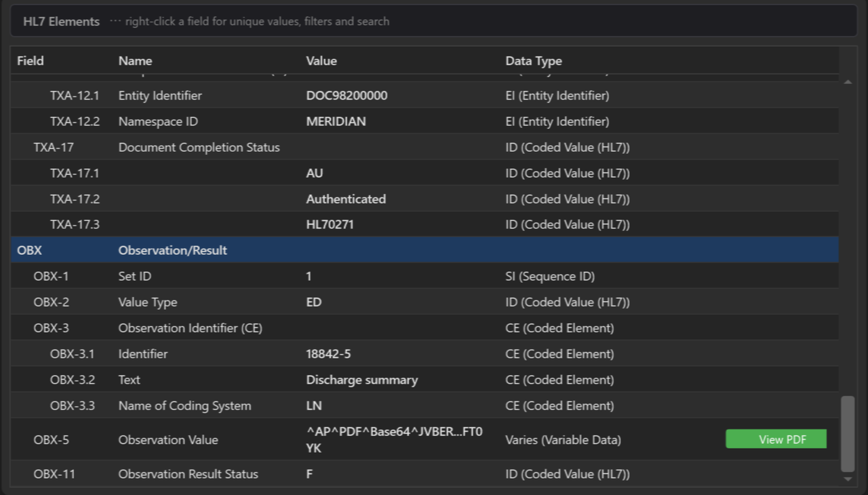Viewport: 868px width, 495px height.
Task: Click the LN coding system value
Action: (314, 405)
